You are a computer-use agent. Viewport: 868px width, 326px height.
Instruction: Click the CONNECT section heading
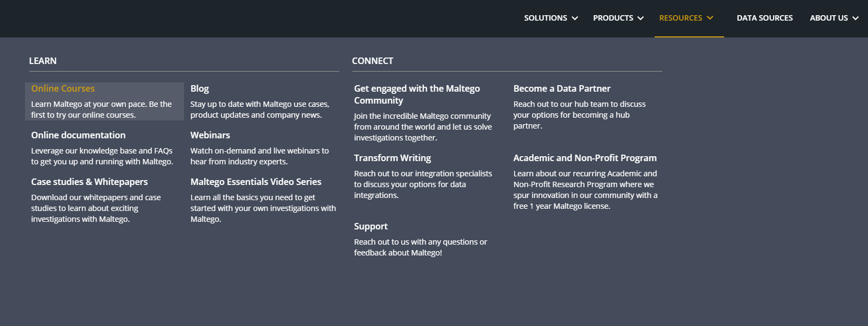tap(372, 61)
